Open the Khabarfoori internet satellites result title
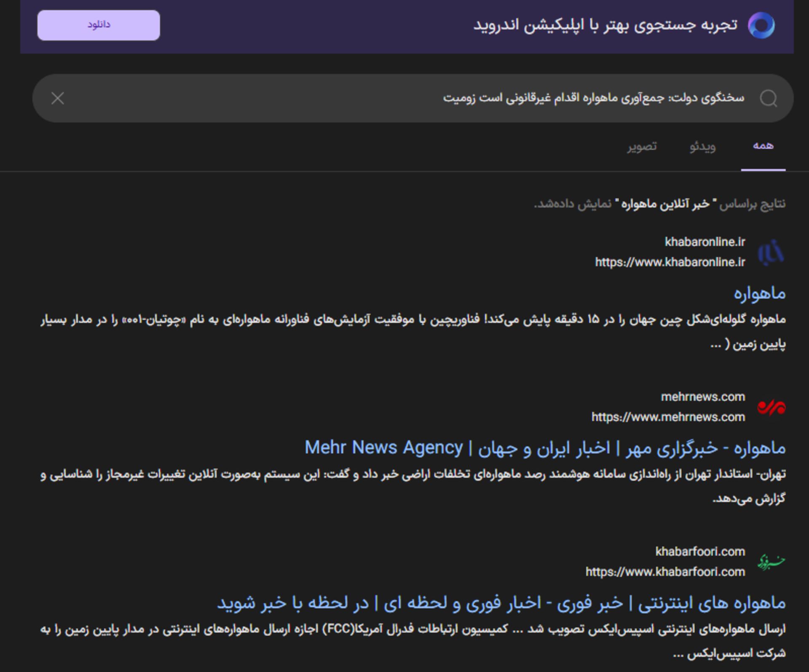Screen dimensions: 809x672 pos(501,603)
